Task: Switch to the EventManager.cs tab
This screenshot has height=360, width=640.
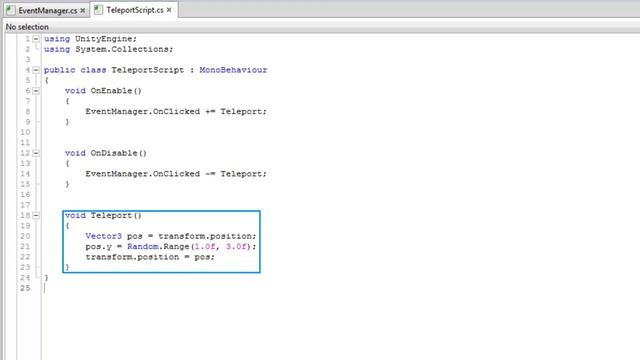Action: pyautogui.click(x=47, y=11)
